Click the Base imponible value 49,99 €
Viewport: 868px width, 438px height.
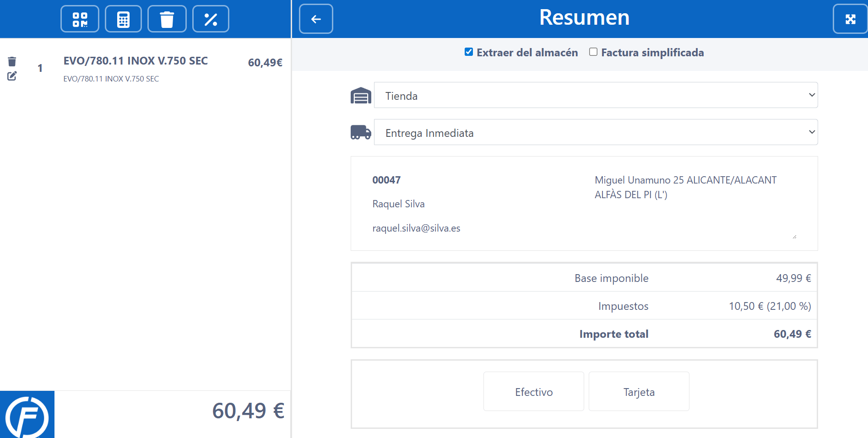[793, 278]
